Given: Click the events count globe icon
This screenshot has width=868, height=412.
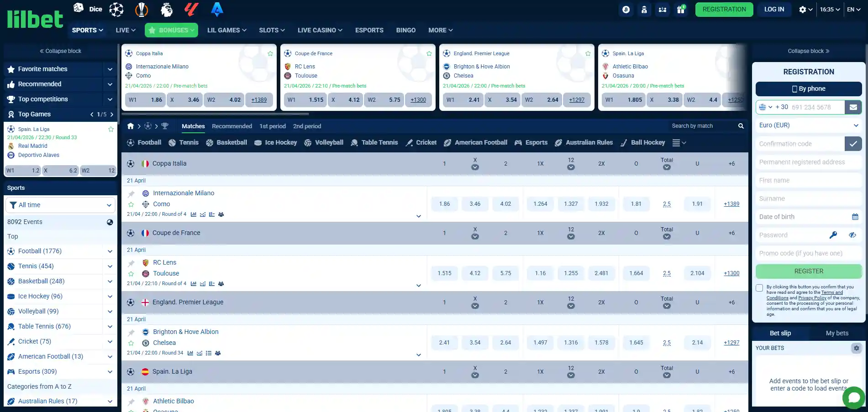Looking at the screenshot, I should (x=110, y=222).
